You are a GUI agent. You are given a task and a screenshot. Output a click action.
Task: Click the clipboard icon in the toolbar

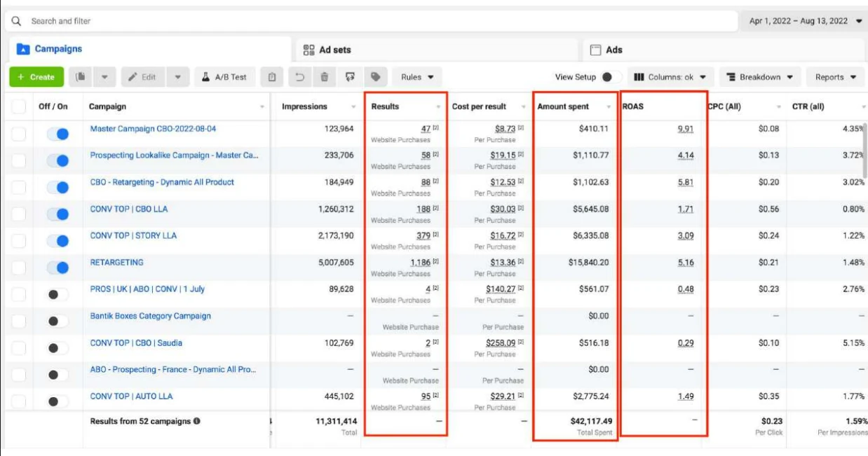click(x=273, y=77)
